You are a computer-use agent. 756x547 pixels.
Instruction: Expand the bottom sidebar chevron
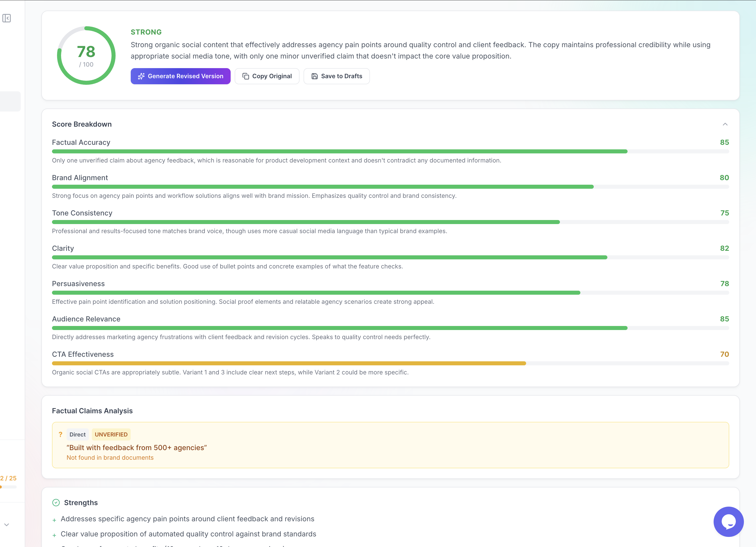point(7,525)
